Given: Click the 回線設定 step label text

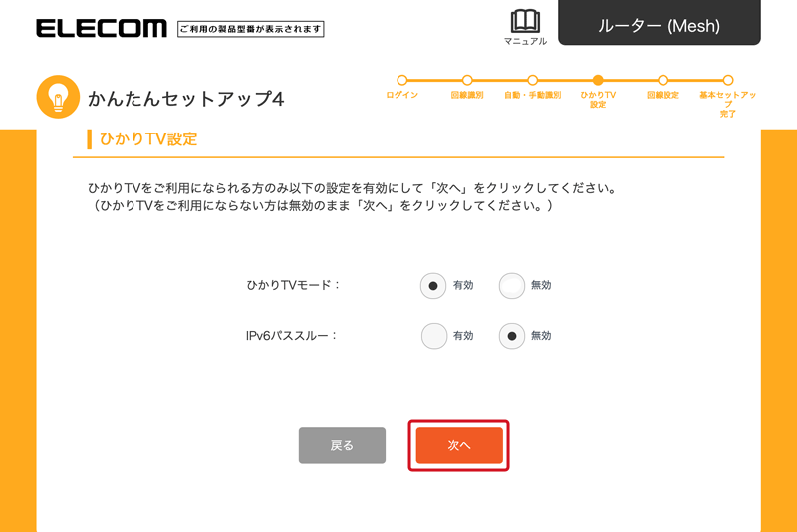Looking at the screenshot, I should tap(663, 95).
